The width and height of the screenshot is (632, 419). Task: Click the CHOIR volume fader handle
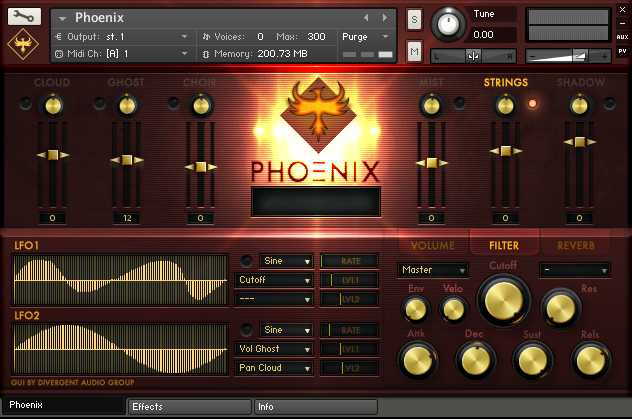click(201, 167)
